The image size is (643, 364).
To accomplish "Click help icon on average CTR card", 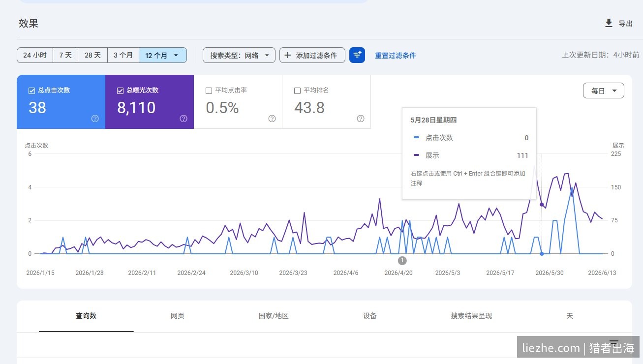I will pyautogui.click(x=272, y=119).
